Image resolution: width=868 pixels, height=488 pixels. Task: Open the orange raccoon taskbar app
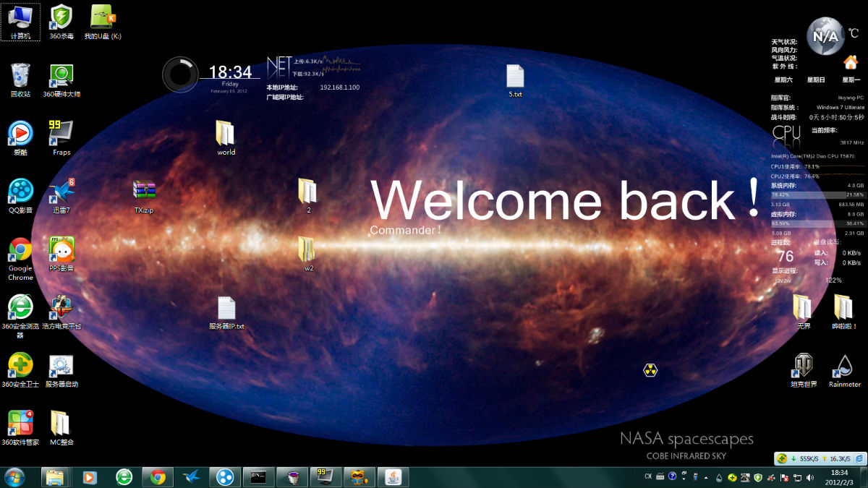[x=359, y=477]
